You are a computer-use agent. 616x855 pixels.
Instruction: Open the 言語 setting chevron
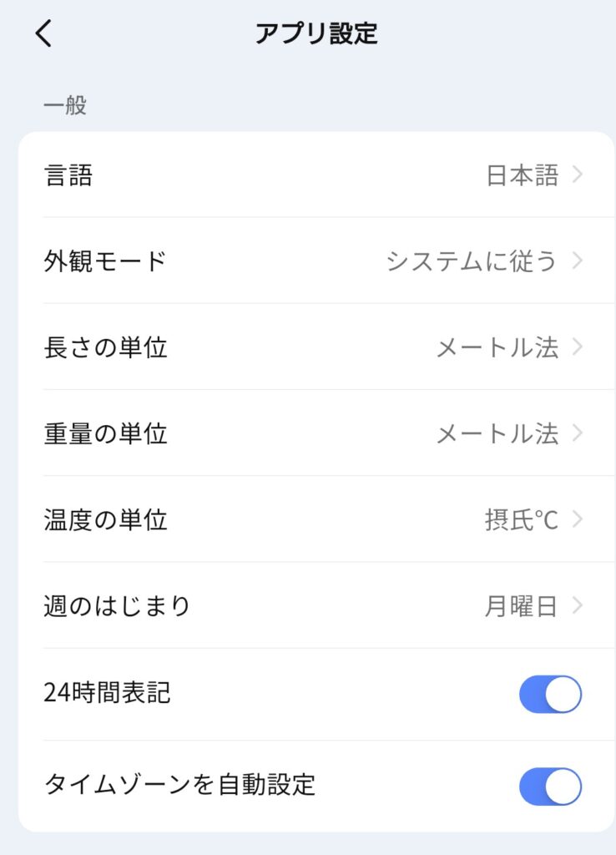[578, 175]
